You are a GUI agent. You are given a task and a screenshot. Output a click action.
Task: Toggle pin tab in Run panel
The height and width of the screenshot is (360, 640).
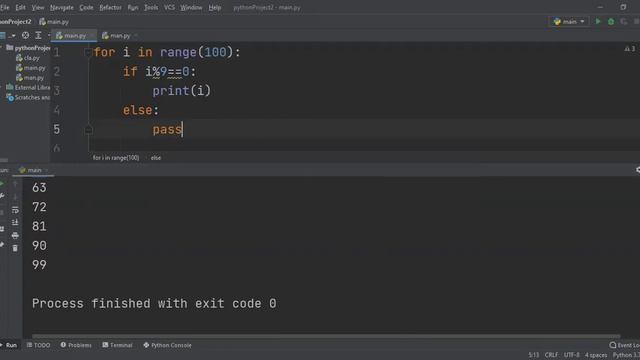2,244
